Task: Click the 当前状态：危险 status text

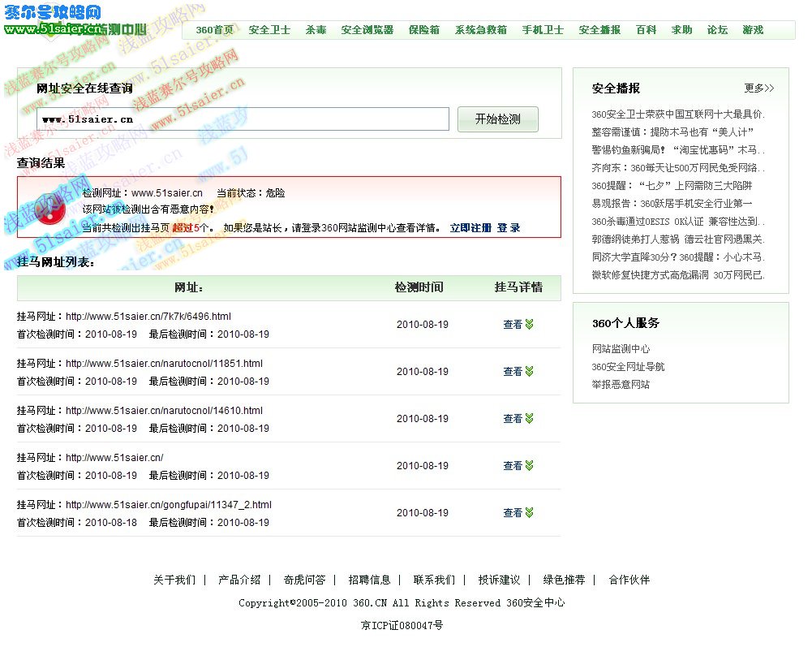Action: point(251,193)
